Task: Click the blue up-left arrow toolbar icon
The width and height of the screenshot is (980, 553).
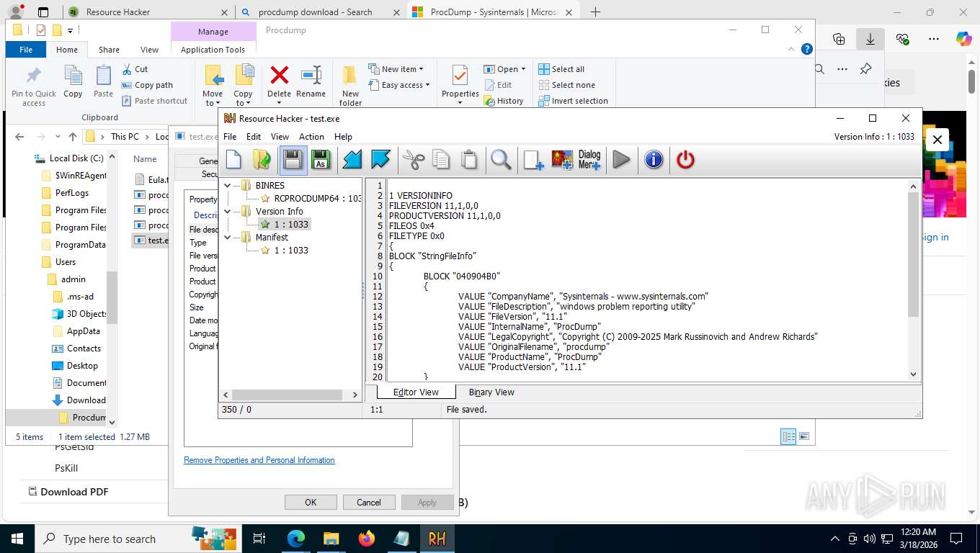Action: [x=380, y=160]
